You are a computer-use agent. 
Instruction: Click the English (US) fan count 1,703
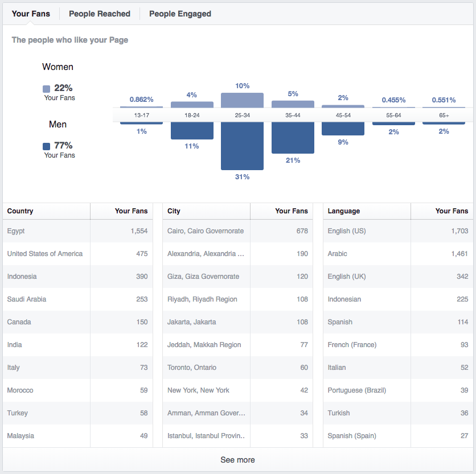459,231
